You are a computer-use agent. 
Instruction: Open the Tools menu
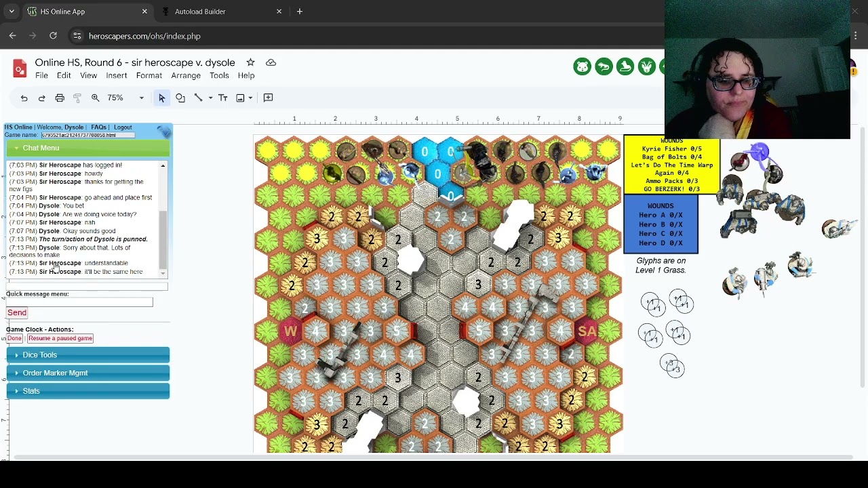219,76
